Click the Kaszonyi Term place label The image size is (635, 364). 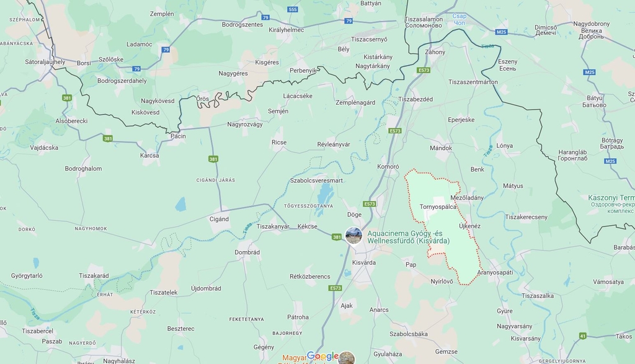(x=611, y=198)
